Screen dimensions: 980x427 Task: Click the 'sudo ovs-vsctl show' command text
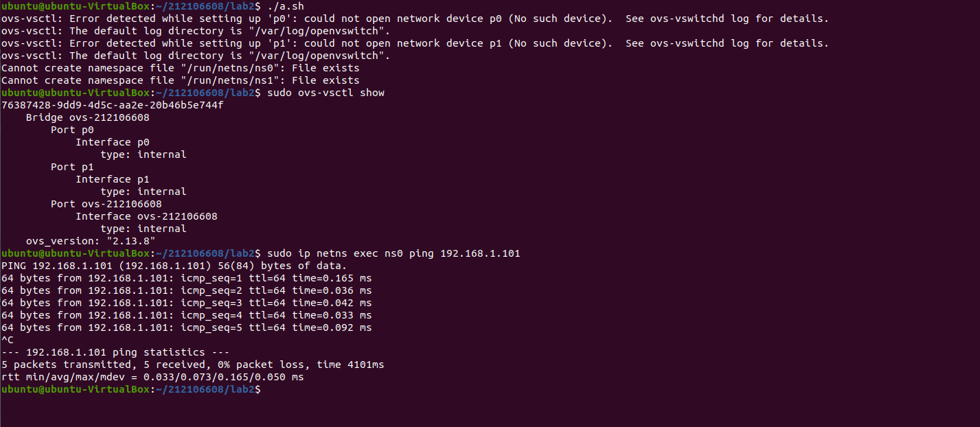click(x=326, y=93)
